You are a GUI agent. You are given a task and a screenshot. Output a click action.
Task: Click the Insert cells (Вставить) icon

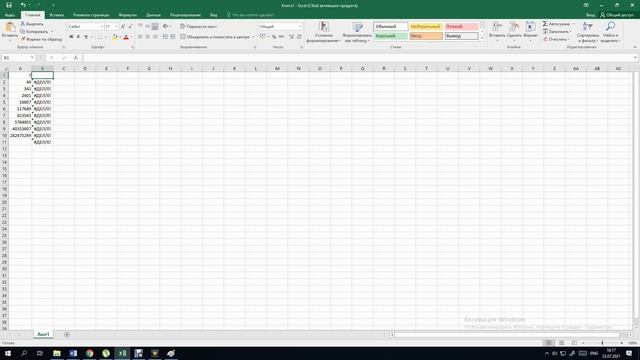(497, 27)
